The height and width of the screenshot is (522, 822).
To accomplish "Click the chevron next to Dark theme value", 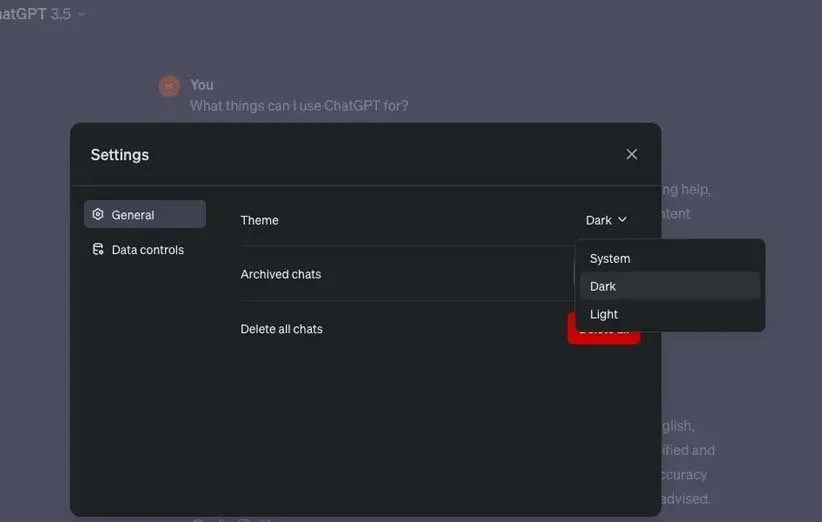I will pyautogui.click(x=623, y=220).
